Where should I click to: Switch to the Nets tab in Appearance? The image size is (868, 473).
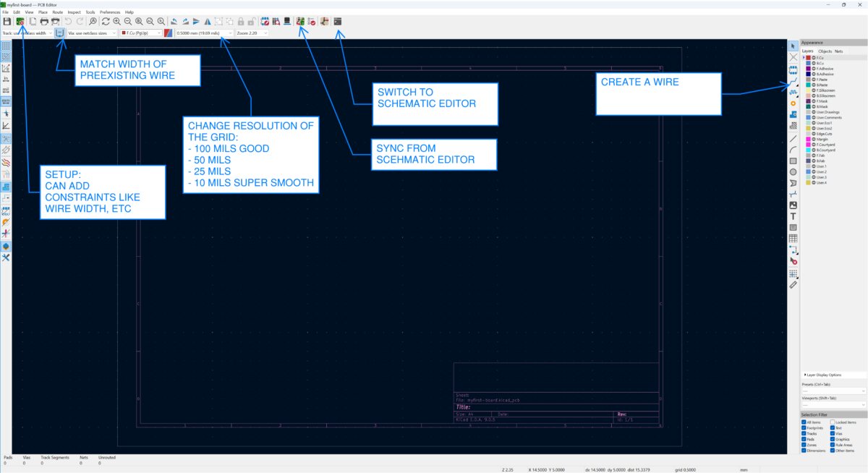[x=837, y=51]
